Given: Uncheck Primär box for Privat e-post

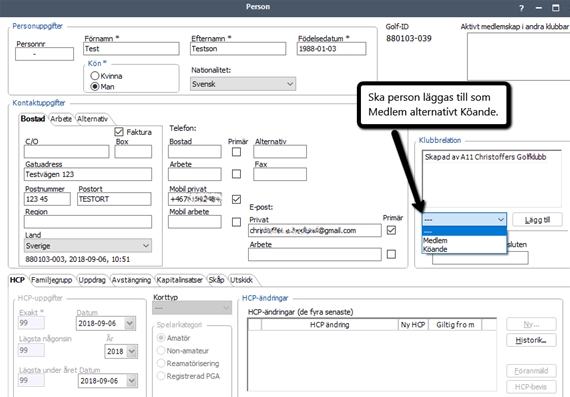Looking at the screenshot, I should tap(391, 230).
